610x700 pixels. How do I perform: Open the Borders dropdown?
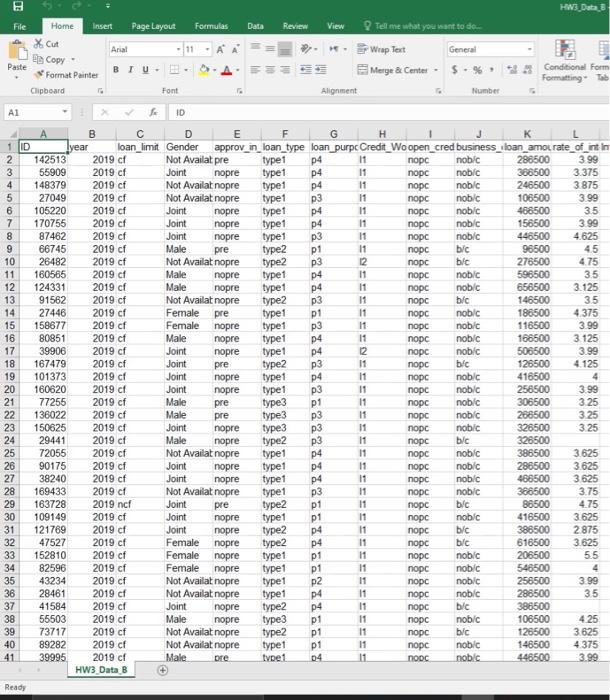(186, 70)
